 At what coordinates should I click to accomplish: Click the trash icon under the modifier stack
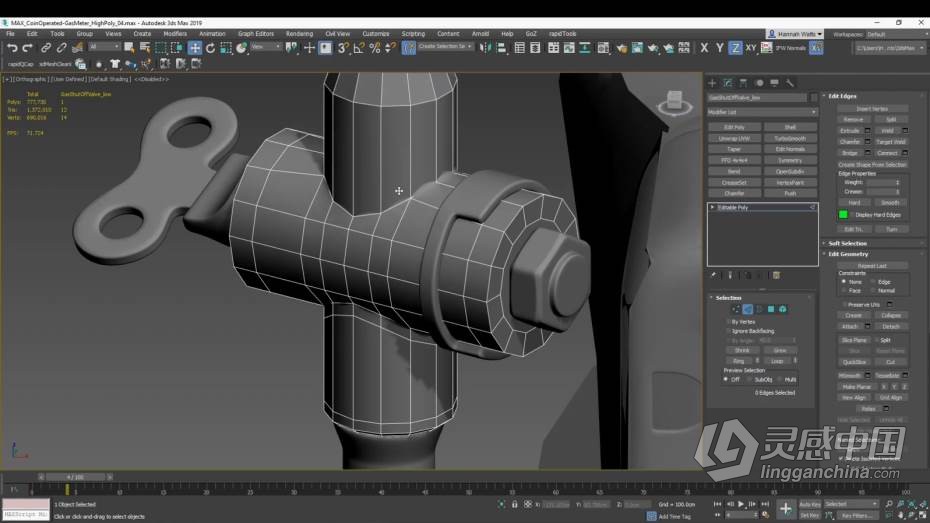(776, 275)
